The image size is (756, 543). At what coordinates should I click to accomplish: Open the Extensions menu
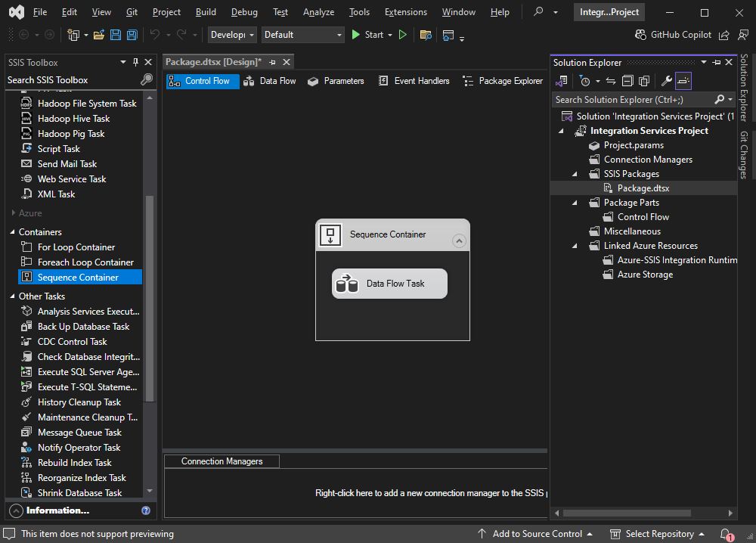click(x=405, y=12)
